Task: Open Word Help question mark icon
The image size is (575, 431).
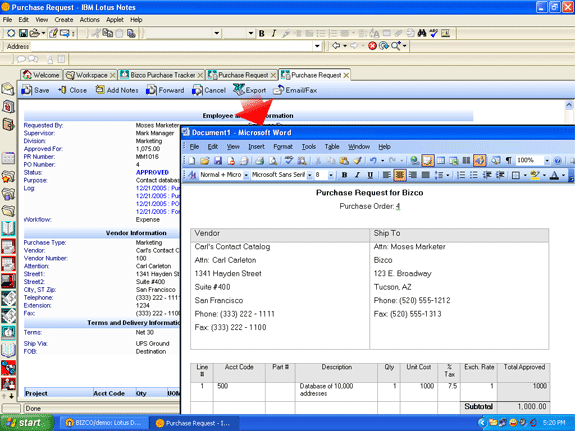Action: (557, 160)
